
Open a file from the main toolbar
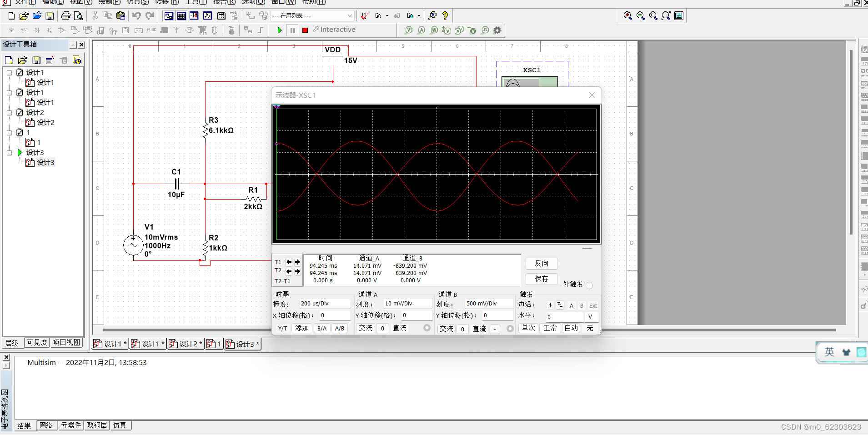(24, 16)
